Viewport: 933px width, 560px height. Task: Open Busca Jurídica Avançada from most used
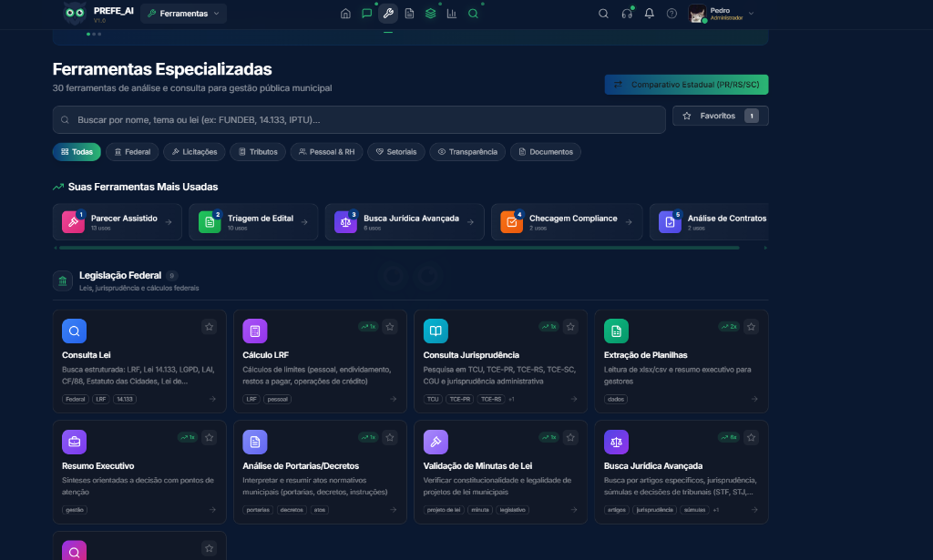405,222
